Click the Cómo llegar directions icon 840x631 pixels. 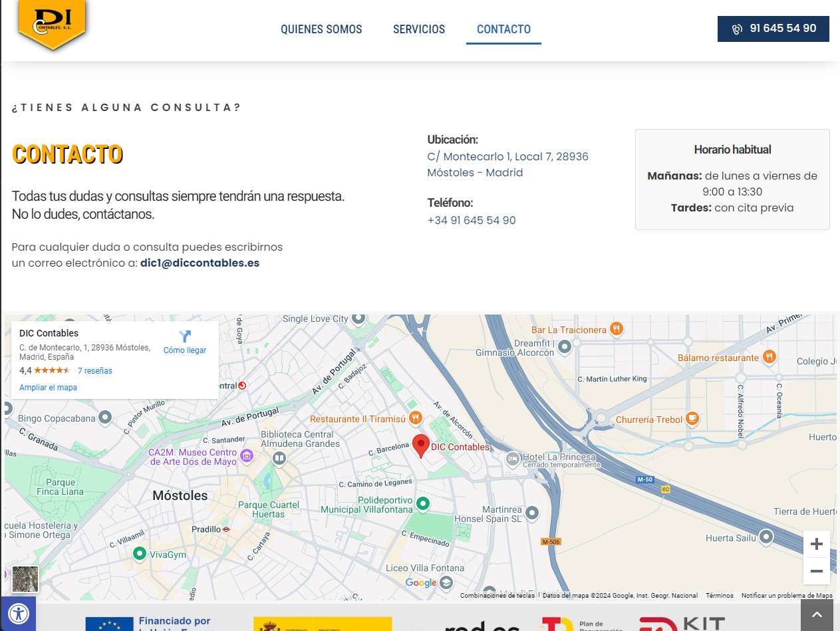tap(185, 336)
